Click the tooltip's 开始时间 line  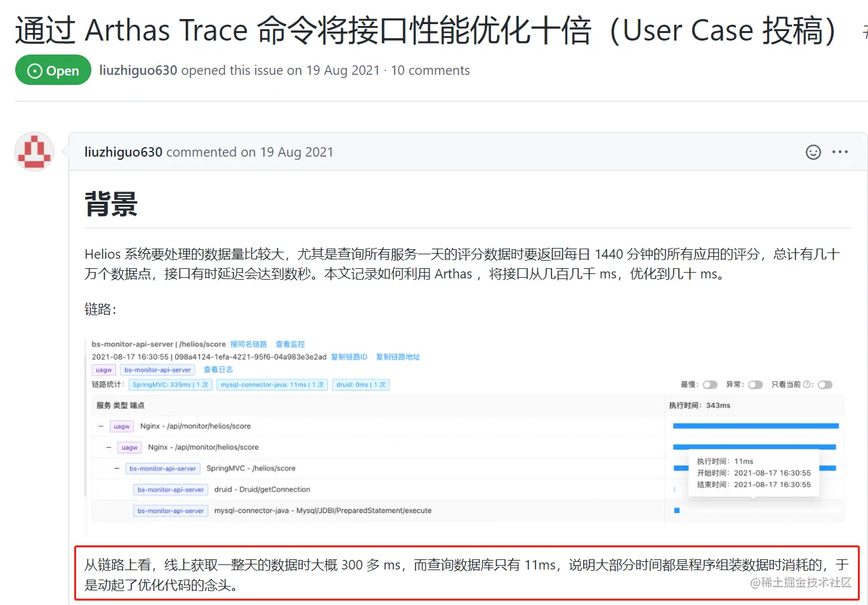click(754, 473)
